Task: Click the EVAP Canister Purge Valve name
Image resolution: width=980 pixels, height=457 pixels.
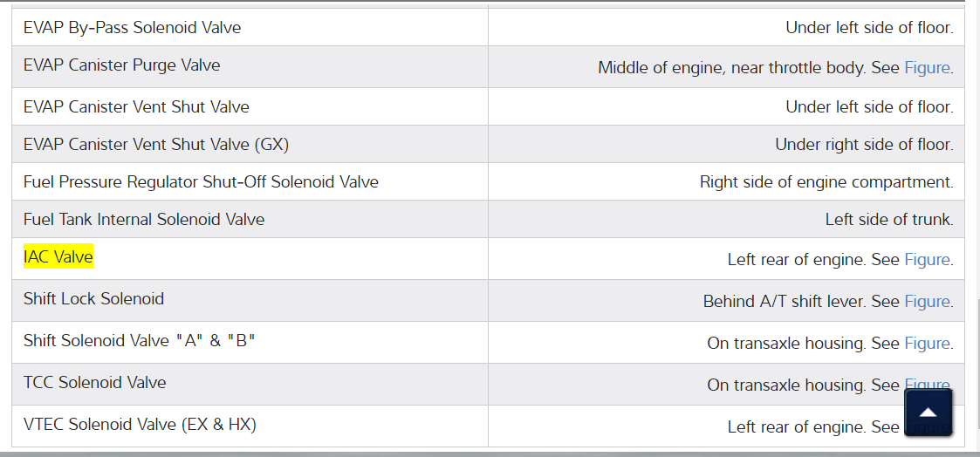Action: point(122,65)
